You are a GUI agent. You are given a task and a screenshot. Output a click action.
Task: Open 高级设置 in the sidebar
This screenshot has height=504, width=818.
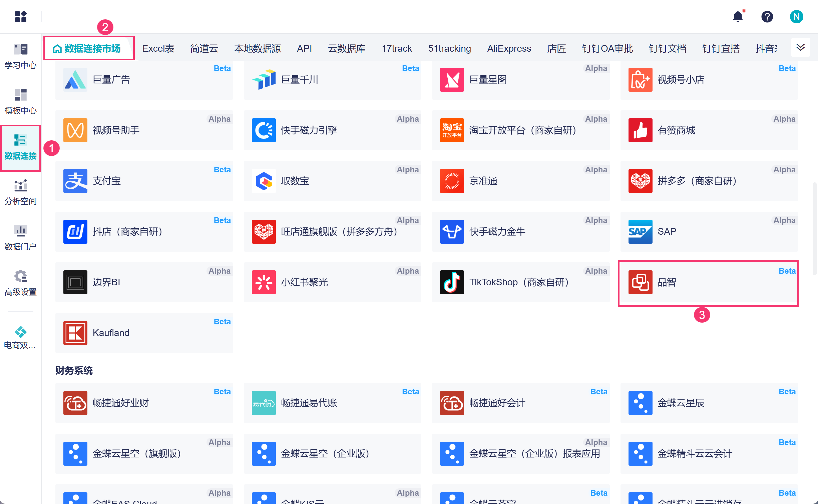(21, 283)
